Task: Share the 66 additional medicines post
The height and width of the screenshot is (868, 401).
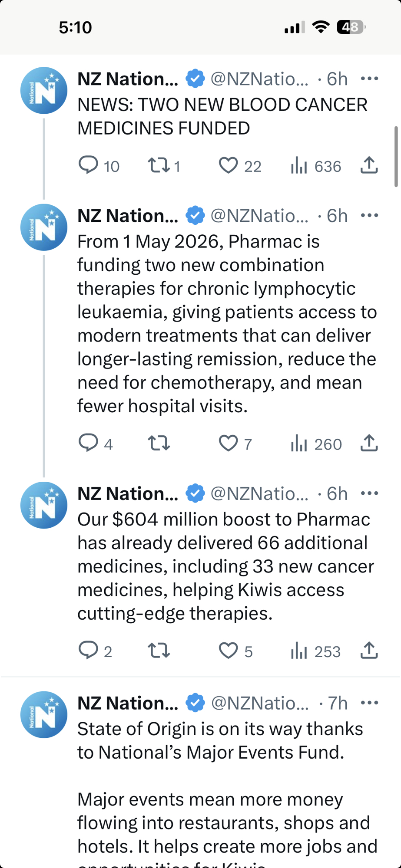Action: coord(369,651)
